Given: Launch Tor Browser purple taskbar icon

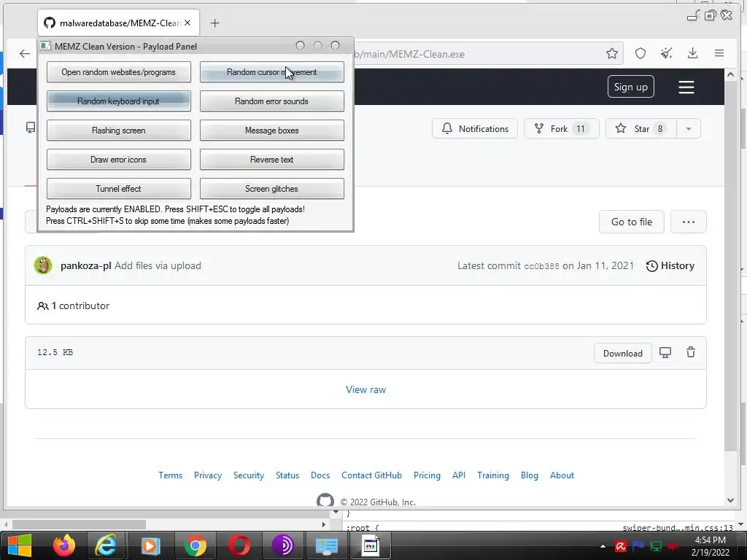Looking at the screenshot, I should tap(282, 545).
